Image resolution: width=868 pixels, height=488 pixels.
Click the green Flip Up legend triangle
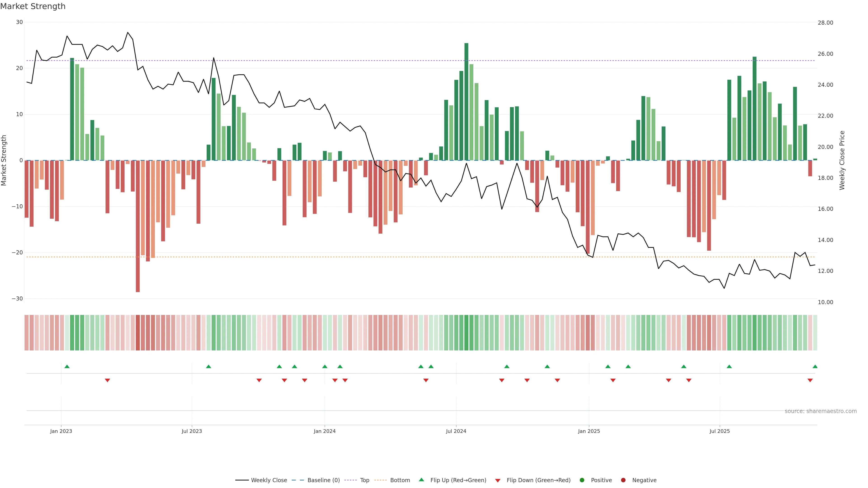click(x=421, y=480)
